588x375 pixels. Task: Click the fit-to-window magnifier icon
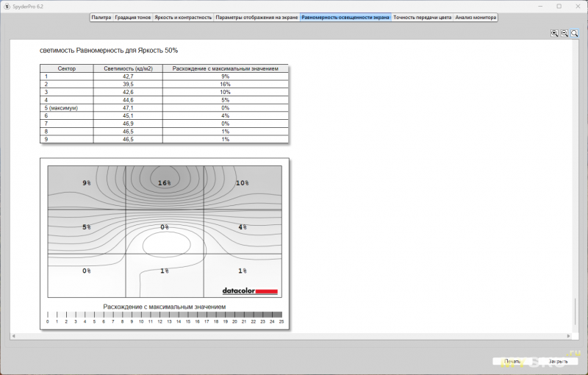[x=574, y=33]
